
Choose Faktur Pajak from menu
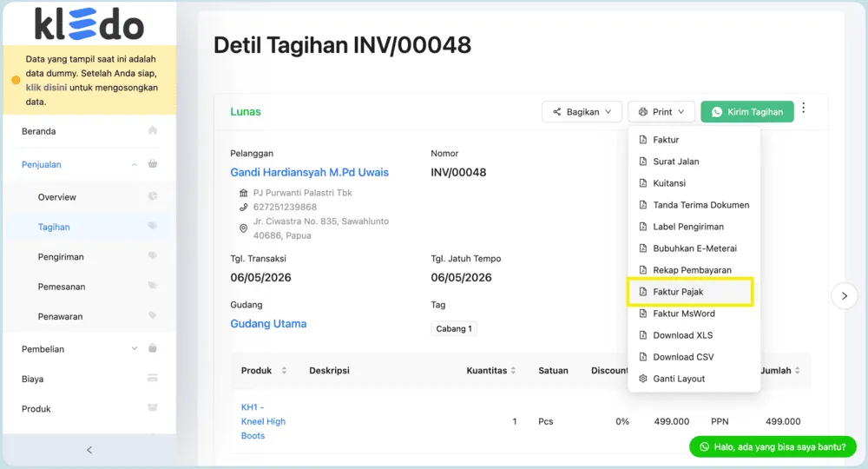[x=693, y=292]
